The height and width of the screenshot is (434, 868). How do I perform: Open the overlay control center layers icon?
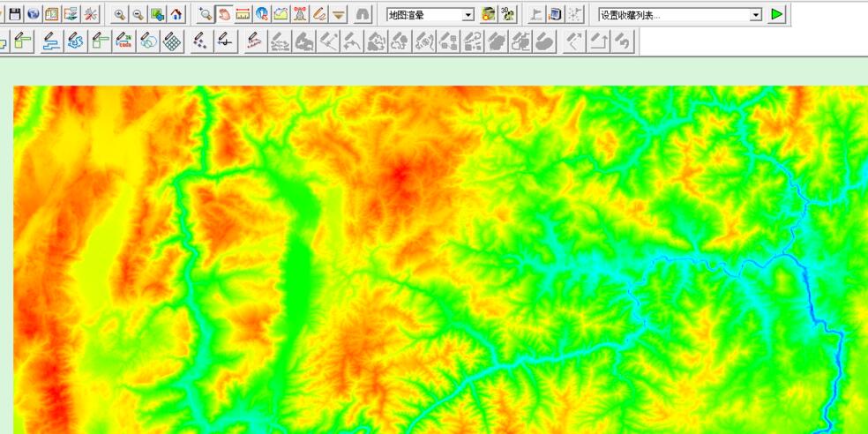point(71,14)
